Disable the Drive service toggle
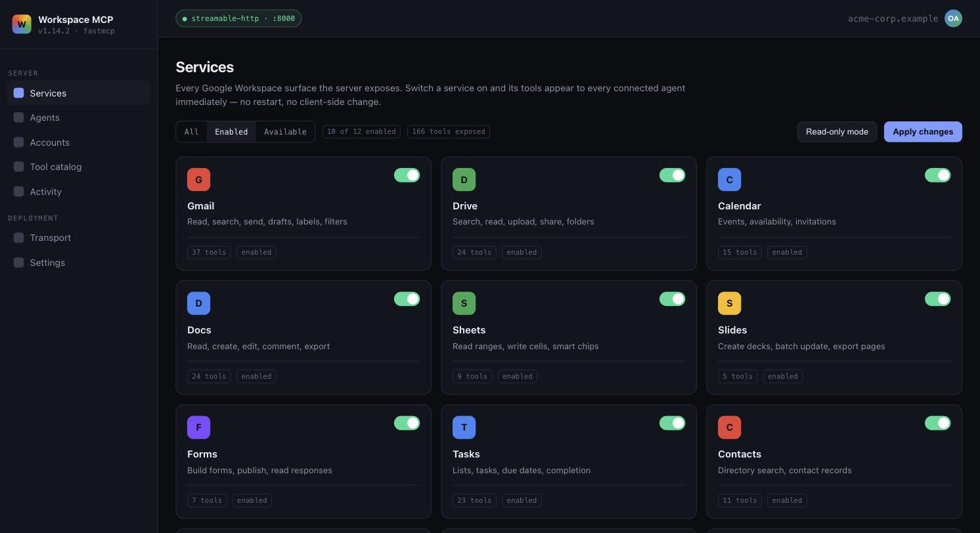 pyautogui.click(x=672, y=175)
